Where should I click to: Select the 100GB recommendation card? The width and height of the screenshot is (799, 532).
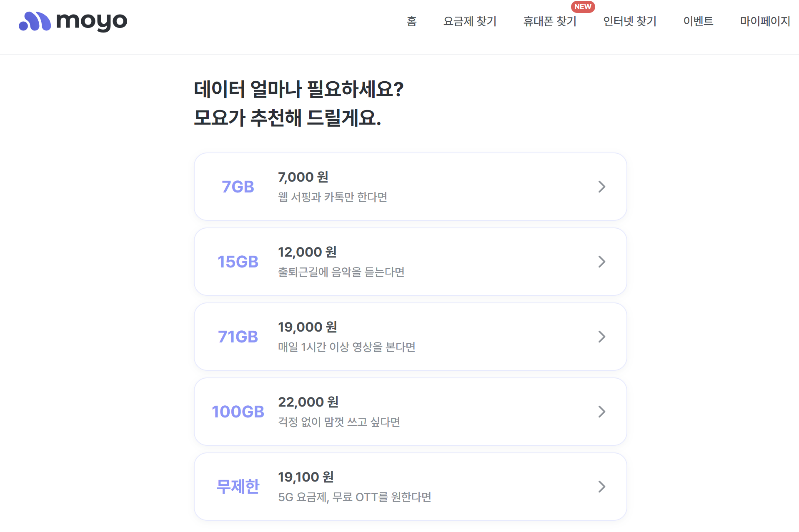(410, 412)
